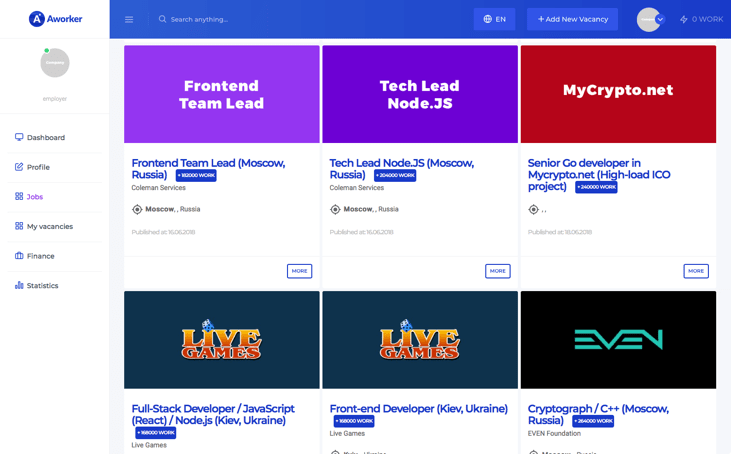Viewport: 731px width, 454px height.
Task: Open the EVEN logo banner image
Action: [618, 340]
